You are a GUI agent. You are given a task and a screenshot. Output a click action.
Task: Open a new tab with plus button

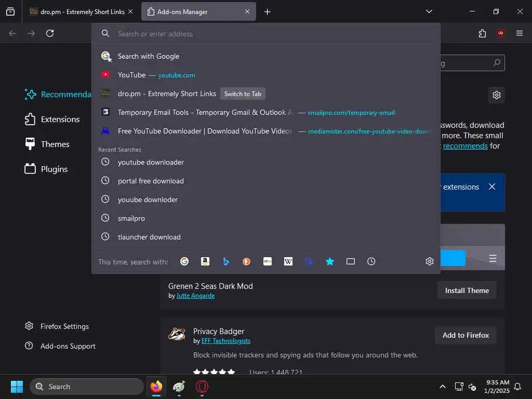[x=268, y=12]
